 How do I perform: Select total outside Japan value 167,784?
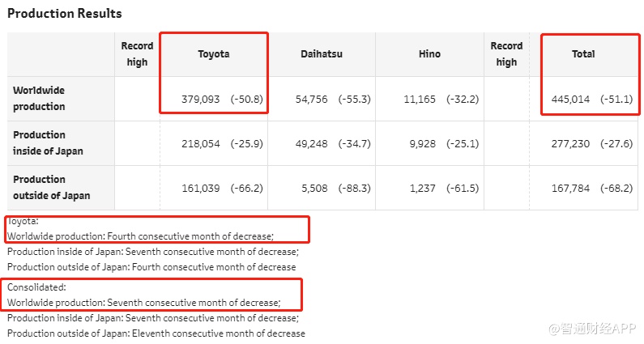[570, 189]
